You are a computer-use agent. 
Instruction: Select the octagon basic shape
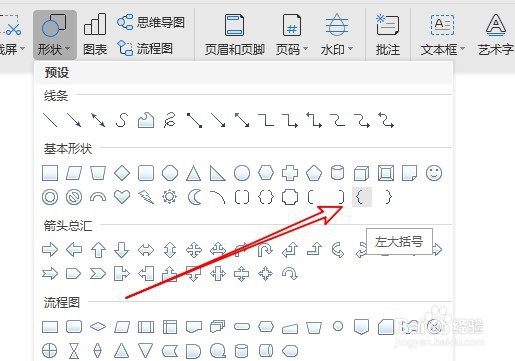[170, 173]
